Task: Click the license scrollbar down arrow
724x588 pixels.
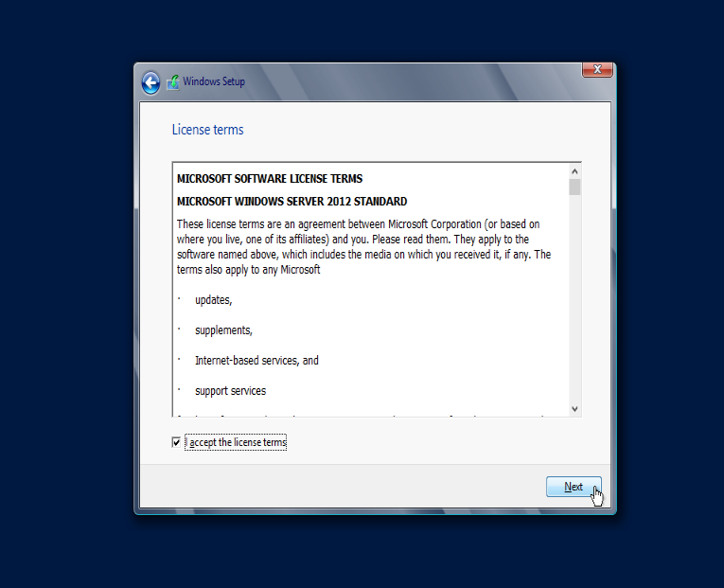Action: [574, 409]
